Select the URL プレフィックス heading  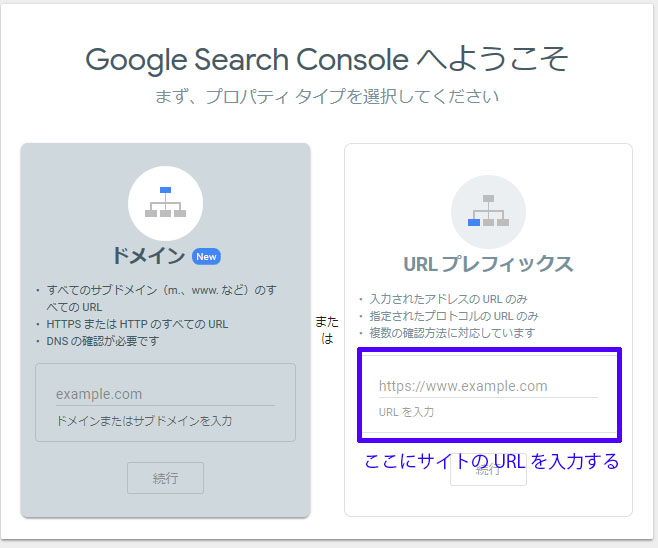coord(488,264)
